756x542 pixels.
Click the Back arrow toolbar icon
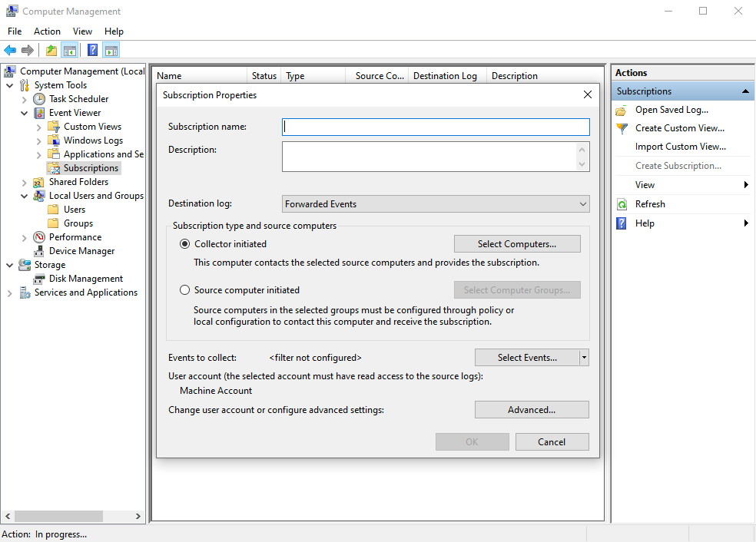[10, 51]
